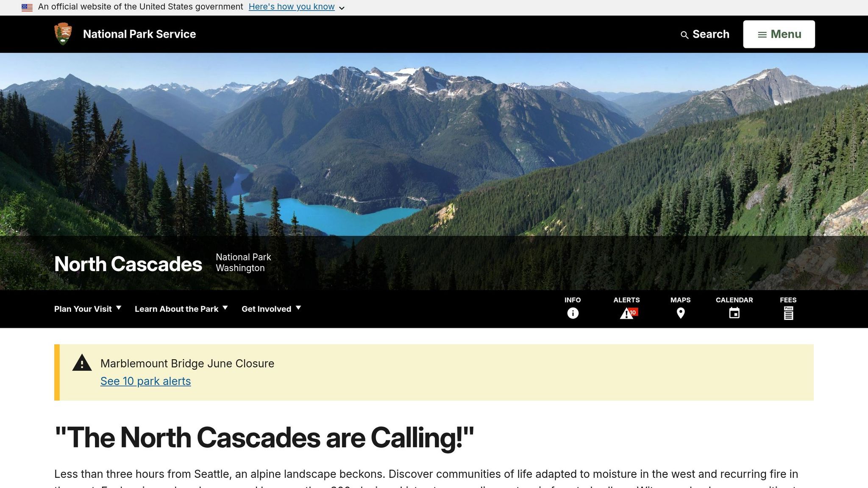Go to National Park Service home link
Screen dimensions: 868x488
coord(139,34)
